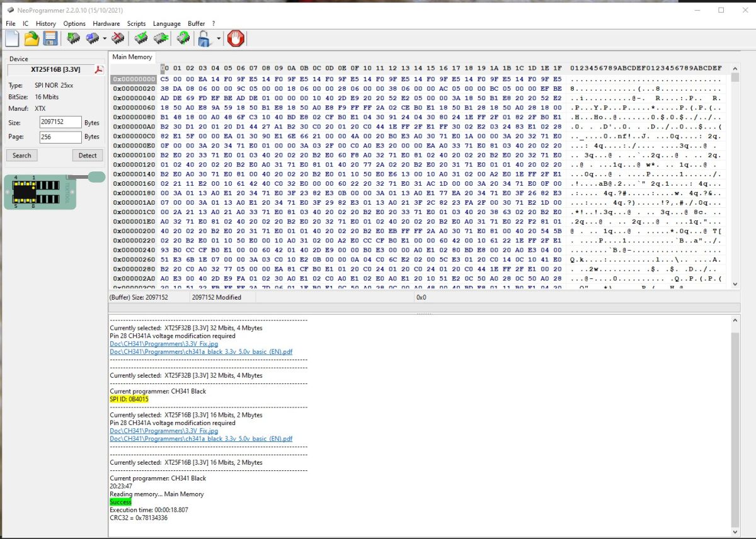Image resolution: width=756 pixels, height=539 pixels.
Task: Open the Scripts menu
Action: pyautogui.click(x=136, y=23)
